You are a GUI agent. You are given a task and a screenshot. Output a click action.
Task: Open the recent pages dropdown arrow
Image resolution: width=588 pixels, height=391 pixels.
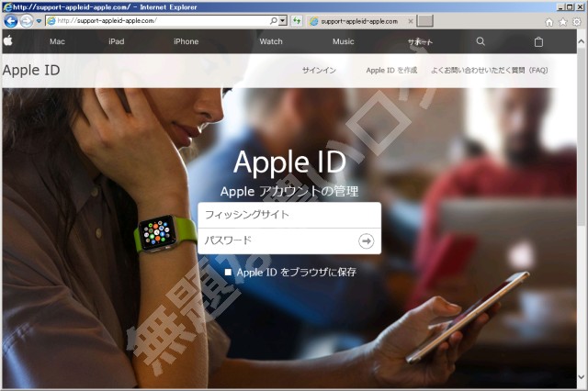pos(39,21)
